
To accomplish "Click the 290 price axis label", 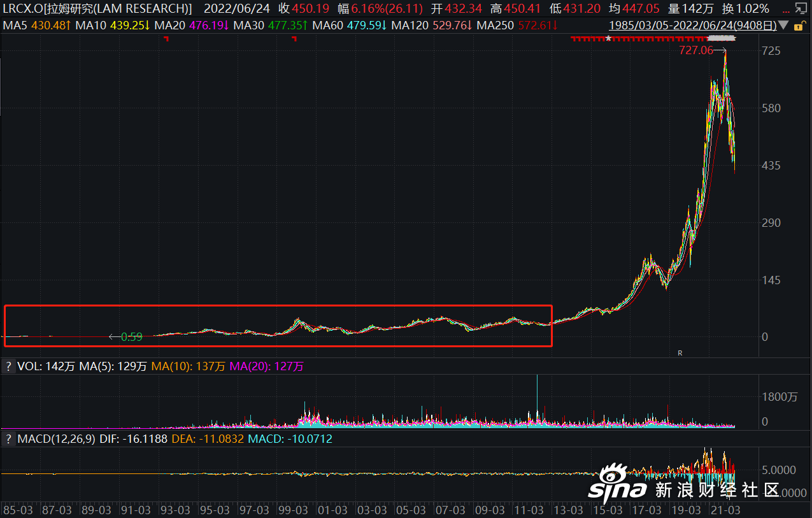I will (771, 222).
